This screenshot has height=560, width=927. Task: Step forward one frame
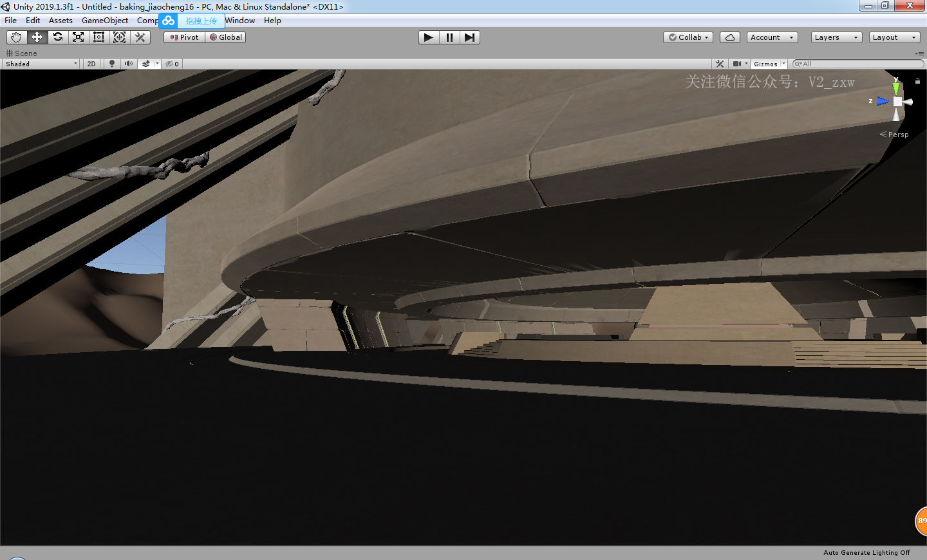(470, 37)
